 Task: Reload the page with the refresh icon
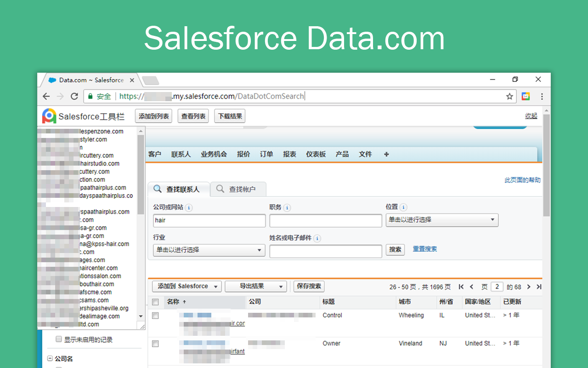point(74,96)
